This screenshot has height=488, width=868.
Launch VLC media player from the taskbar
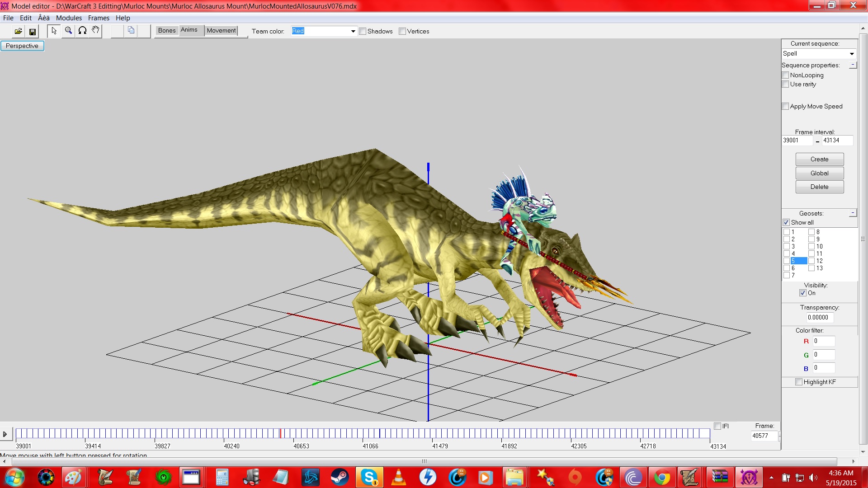point(399,477)
